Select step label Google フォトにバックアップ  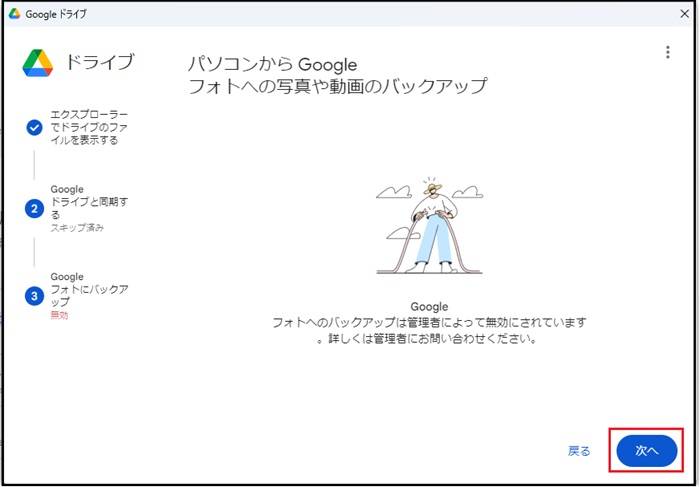pos(89,289)
